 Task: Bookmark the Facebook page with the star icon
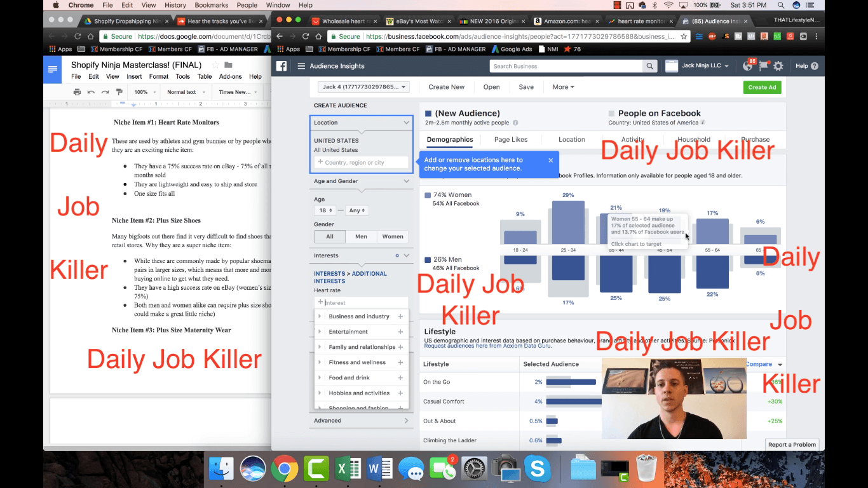684,36
